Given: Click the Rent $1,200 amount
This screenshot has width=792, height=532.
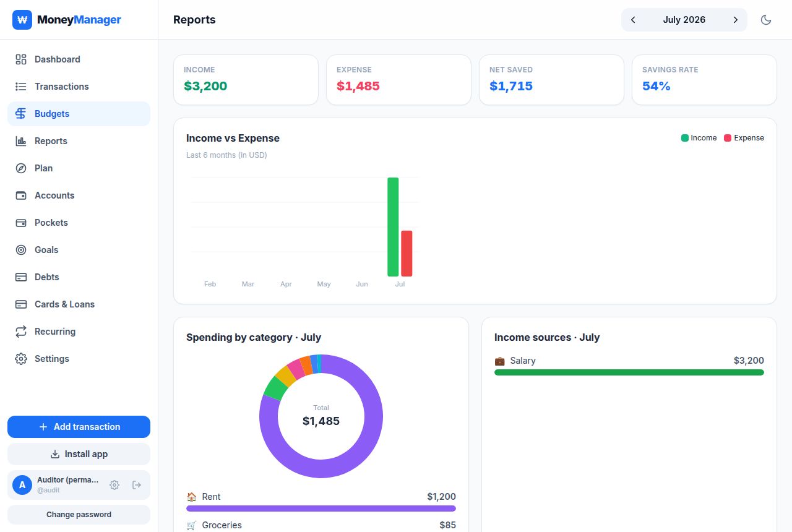Looking at the screenshot, I should pyautogui.click(x=441, y=497).
